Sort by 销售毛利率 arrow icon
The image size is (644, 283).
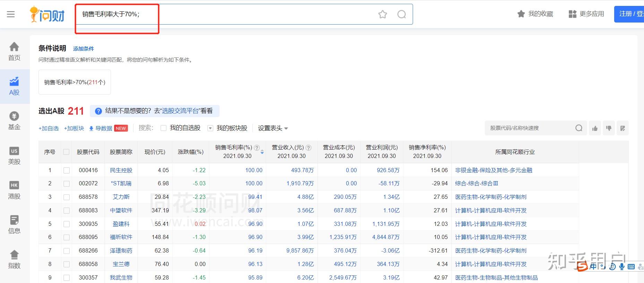point(262,152)
